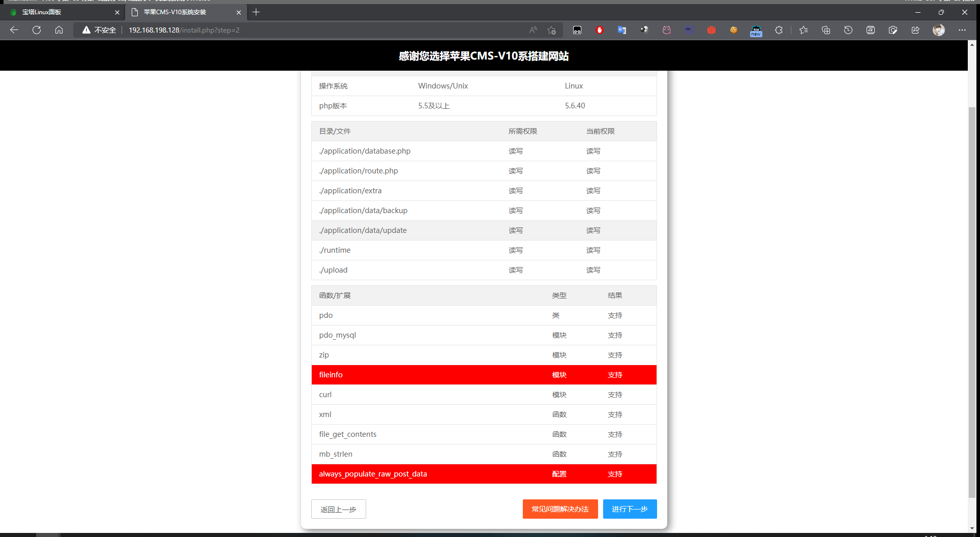The height and width of the screenshot is (537, 980).
Task: Open the red dice extension
Action: click(711, 30)
